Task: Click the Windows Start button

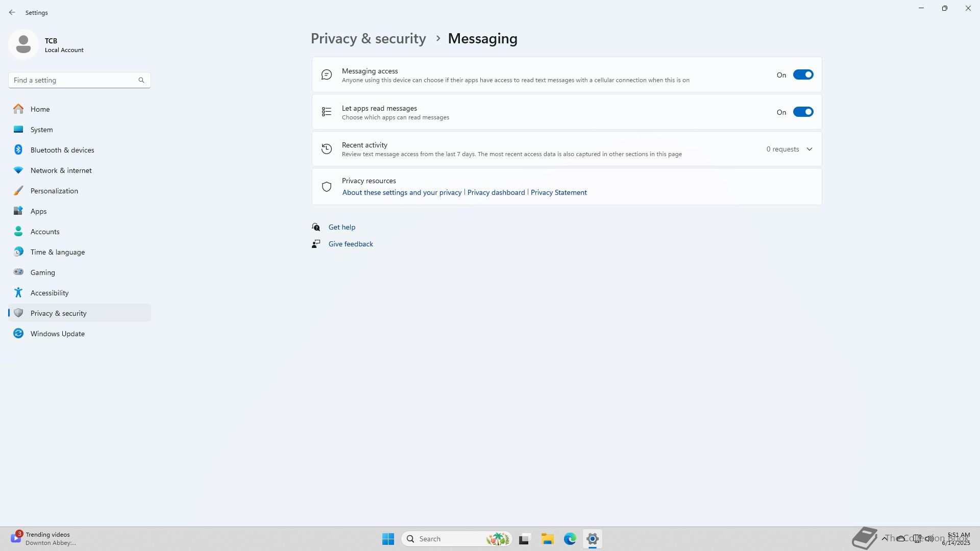Action: [388, 539]
